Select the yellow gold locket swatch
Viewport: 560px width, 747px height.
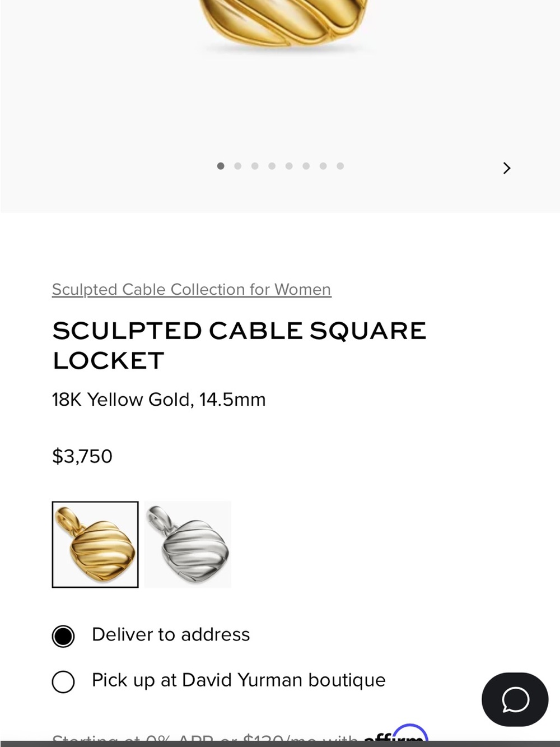pyautogui.click(x=95, y=545)
